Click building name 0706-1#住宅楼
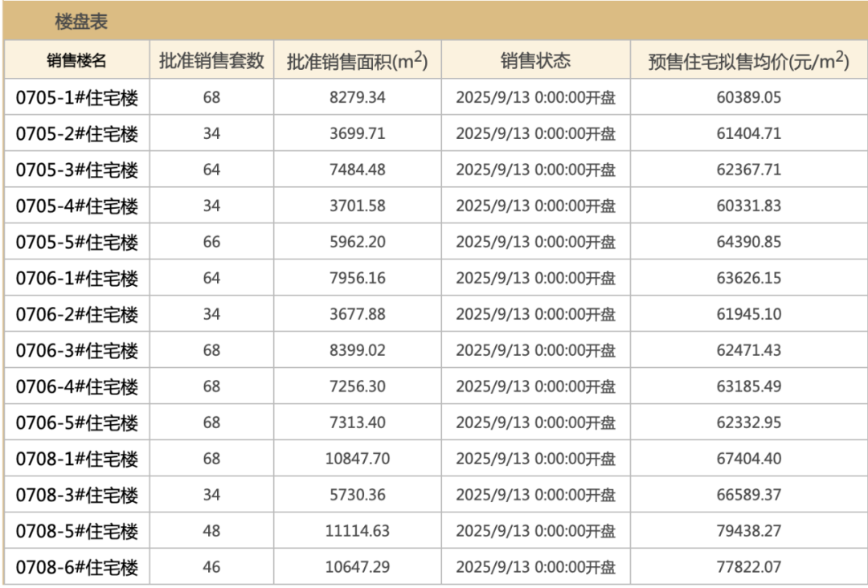 77,279
